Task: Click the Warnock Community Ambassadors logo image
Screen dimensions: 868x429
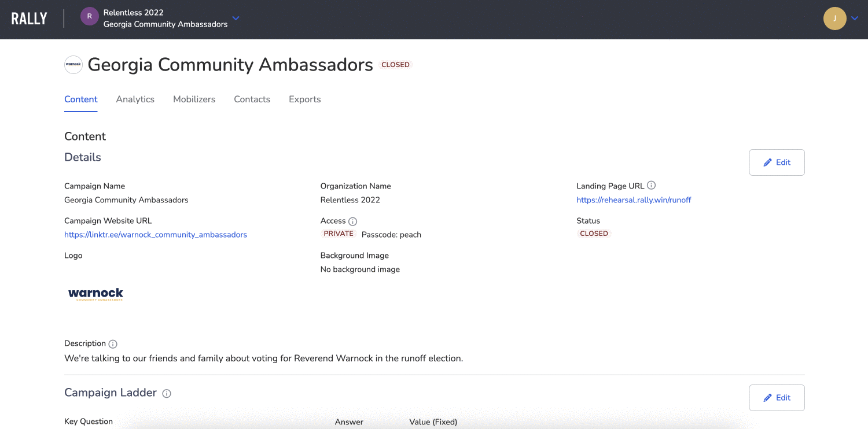Action: (95, 294)
